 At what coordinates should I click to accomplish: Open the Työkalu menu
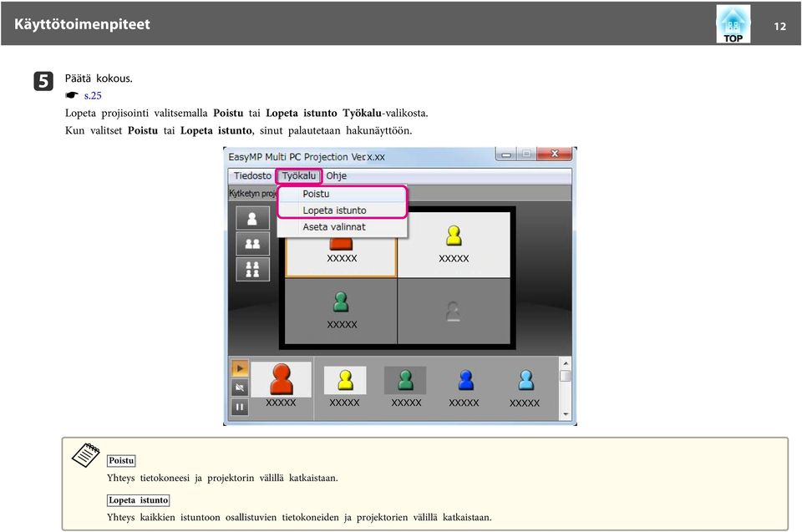(299, 176)
